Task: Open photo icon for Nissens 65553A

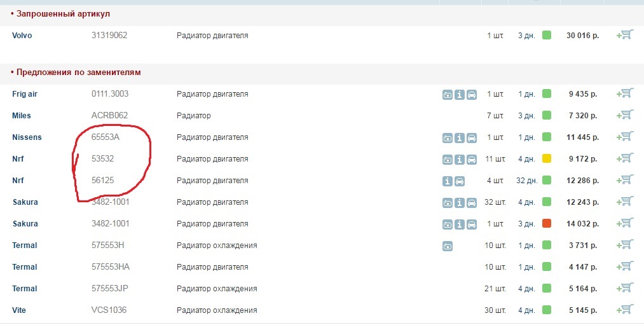Action: [448, 137]
